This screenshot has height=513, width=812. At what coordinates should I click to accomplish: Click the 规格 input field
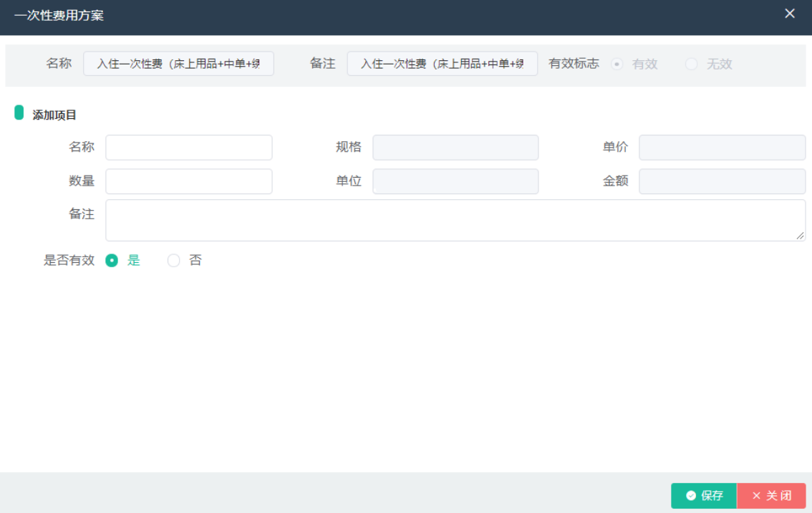455,148
